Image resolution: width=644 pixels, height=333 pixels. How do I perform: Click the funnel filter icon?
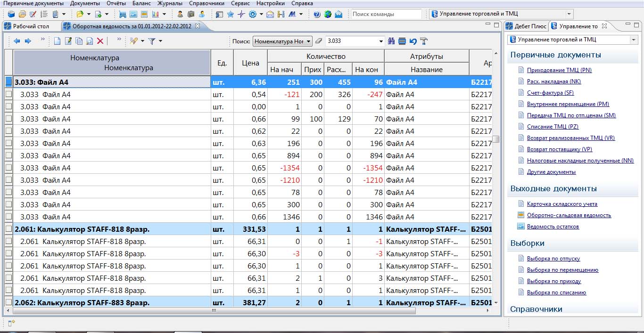pos(152,41)
